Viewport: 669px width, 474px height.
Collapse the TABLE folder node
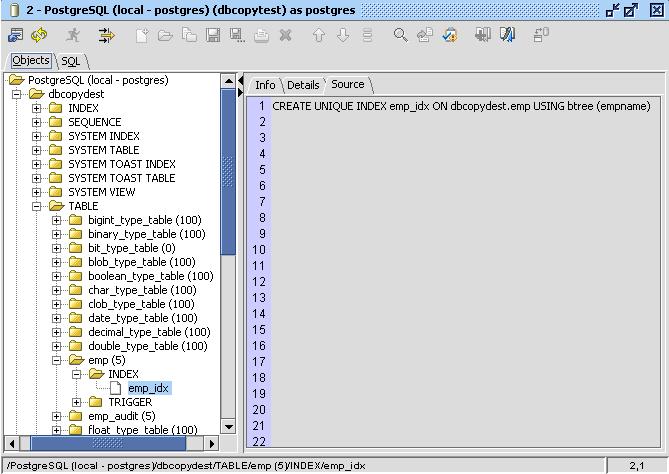click(x=37, y=206)
